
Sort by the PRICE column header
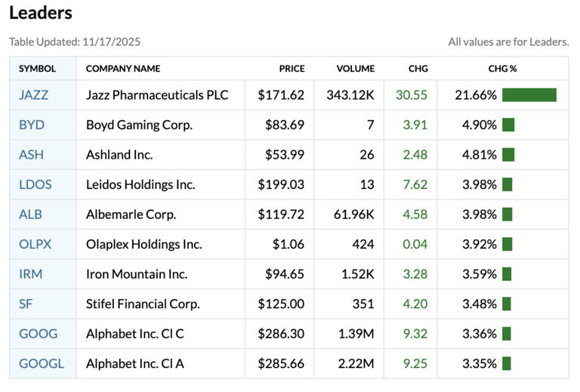(x=292, y=69)
